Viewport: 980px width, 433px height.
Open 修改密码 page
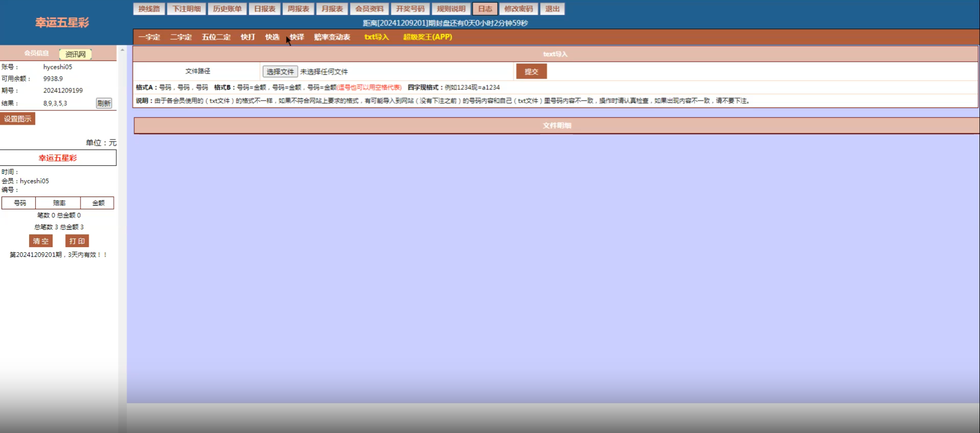pyautogui.click(x=519, y=9)
